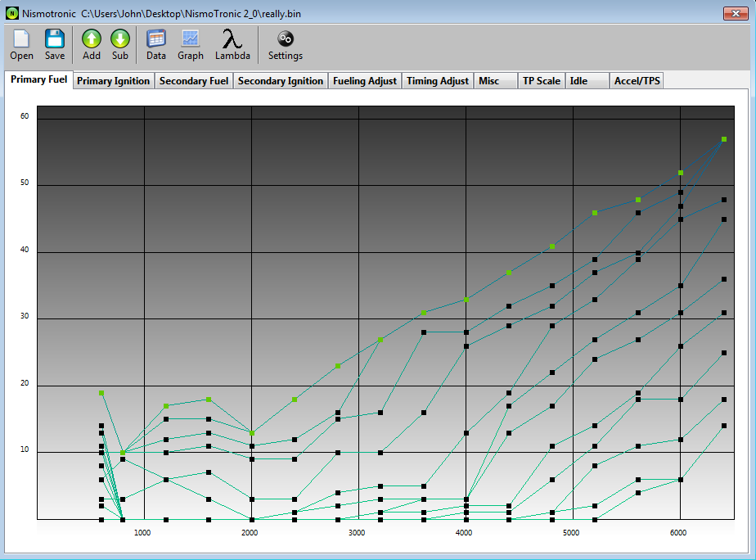Select the Secondary Ignition tab
756x560 pixels.
tap(280, 81)
